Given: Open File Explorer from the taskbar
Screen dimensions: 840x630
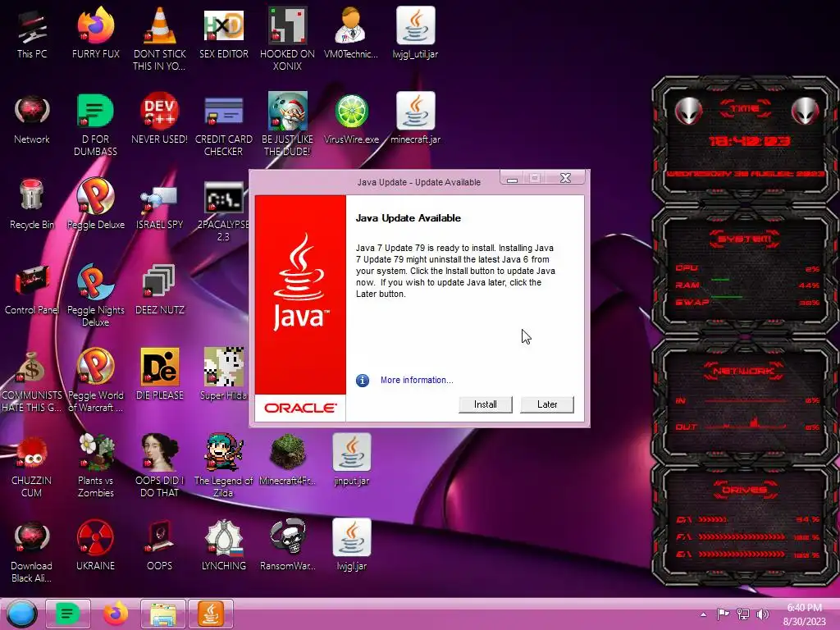Looking at the screenshot, I should click(x=163, y=614).
